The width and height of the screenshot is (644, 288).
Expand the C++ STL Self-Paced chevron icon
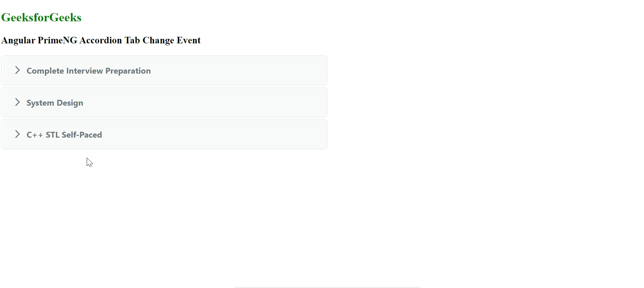click(18, 134)
